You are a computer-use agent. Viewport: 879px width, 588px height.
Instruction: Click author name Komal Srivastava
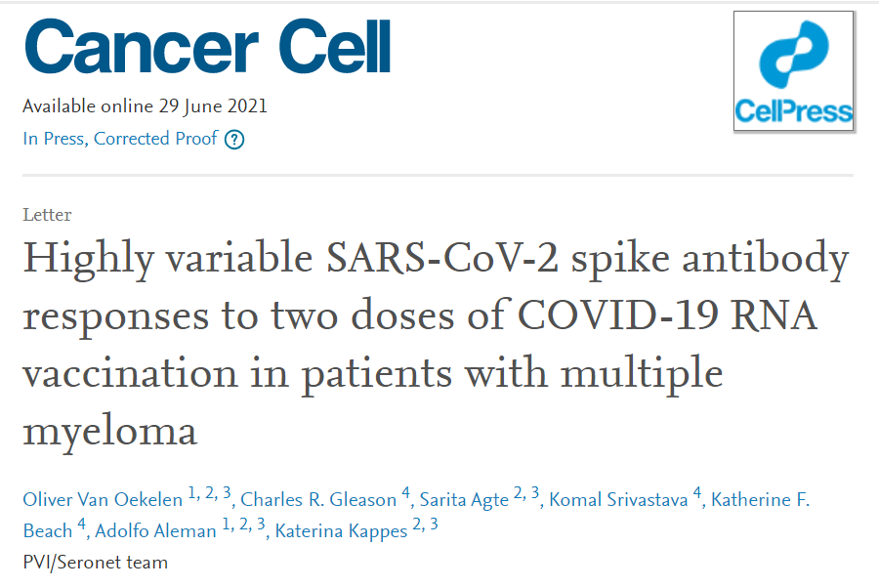click(x=618, y=500)
